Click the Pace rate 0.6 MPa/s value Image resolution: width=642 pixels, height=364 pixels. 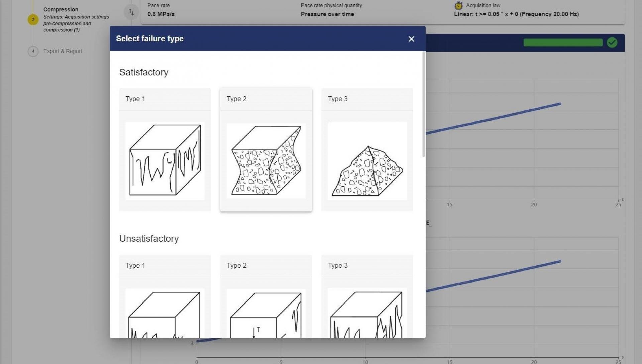click(x=161, y=14)
